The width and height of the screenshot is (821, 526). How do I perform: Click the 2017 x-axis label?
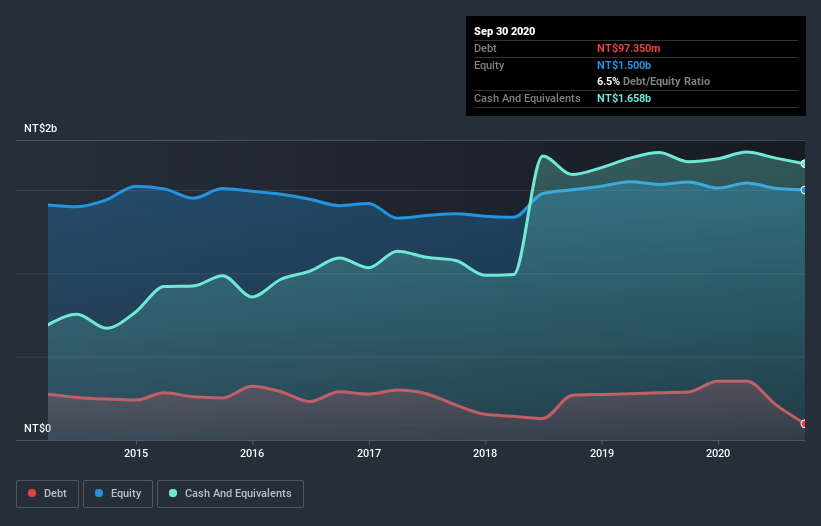(369, 453)
